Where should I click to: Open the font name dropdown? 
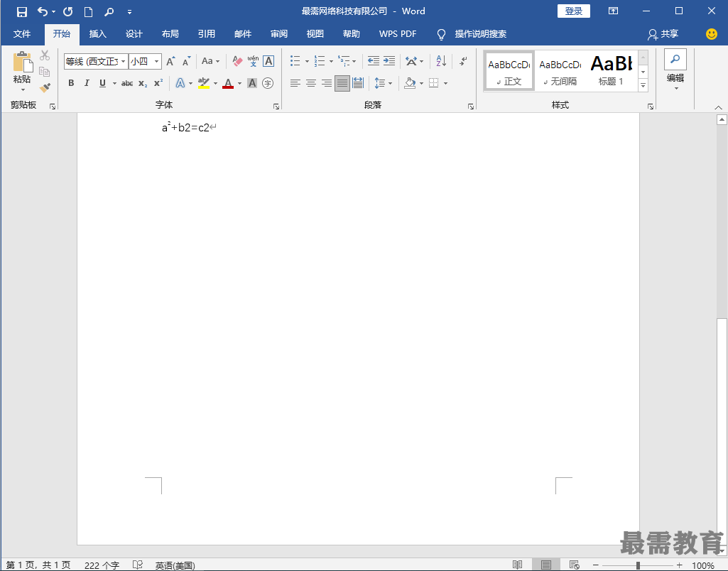pyautogui.click(x=123, y=61)
